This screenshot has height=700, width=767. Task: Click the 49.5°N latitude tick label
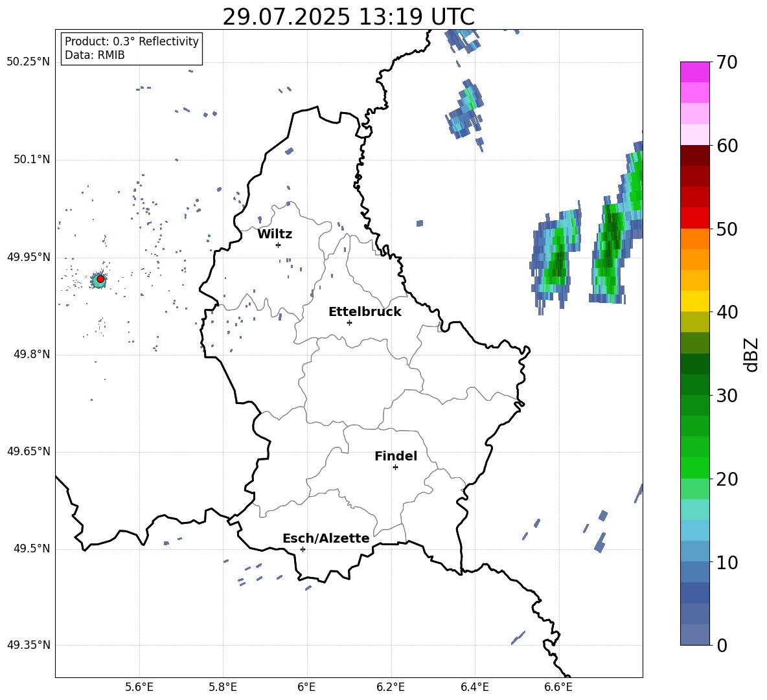[32, 548]
